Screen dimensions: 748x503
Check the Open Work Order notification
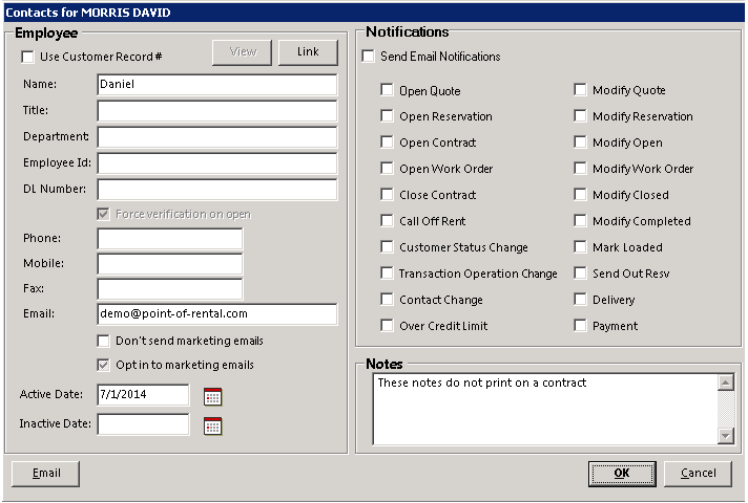click(387, 168)
